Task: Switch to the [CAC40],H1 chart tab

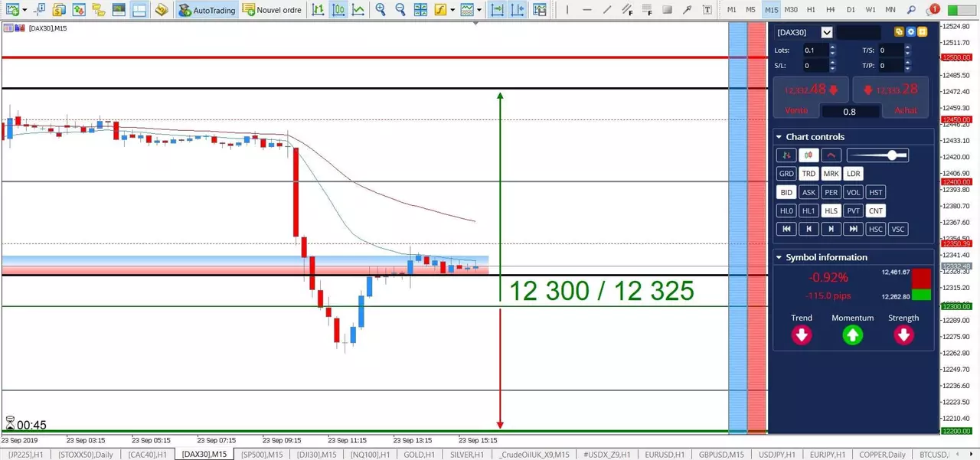Action: [147, 455]
